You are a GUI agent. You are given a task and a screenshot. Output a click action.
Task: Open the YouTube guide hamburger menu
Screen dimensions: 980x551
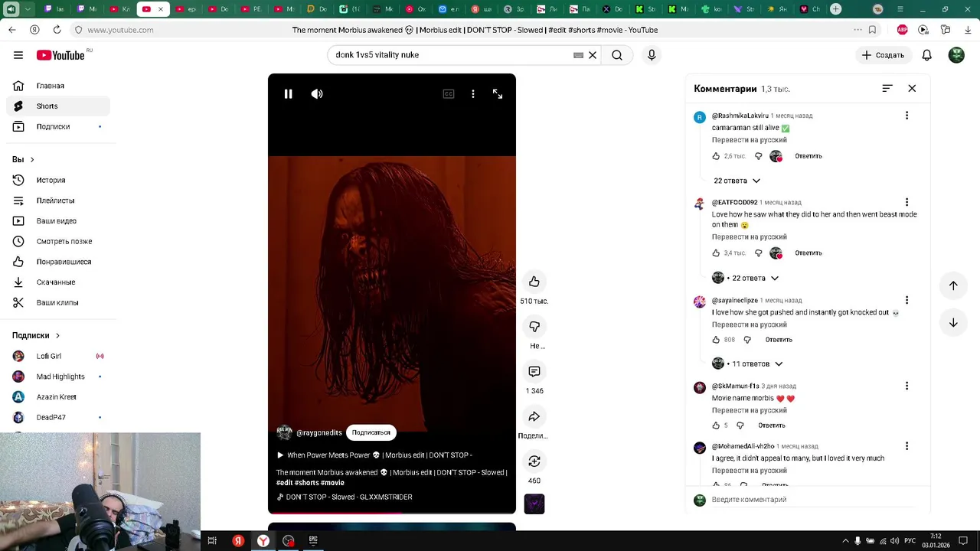(18, 55)
